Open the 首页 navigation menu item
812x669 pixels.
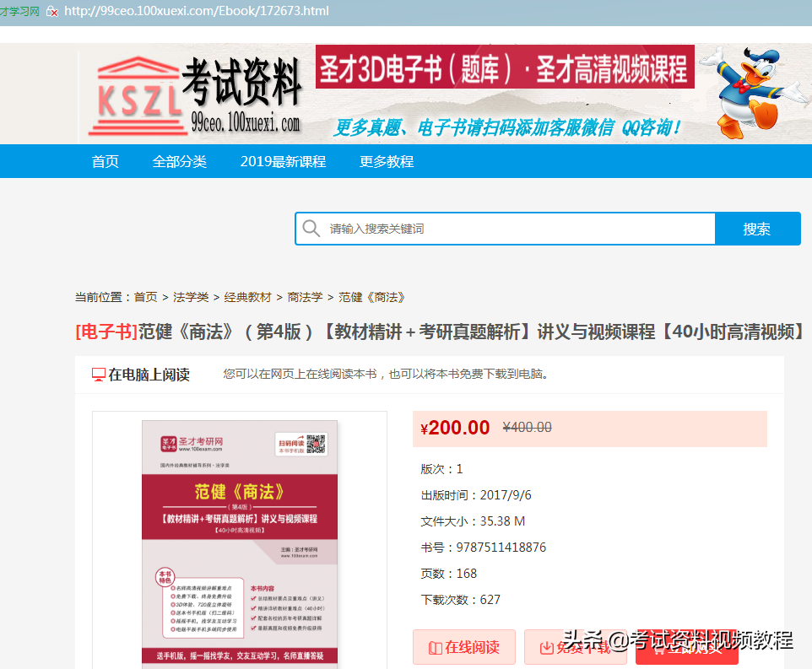pyautogui.click(x=105, y=161)
